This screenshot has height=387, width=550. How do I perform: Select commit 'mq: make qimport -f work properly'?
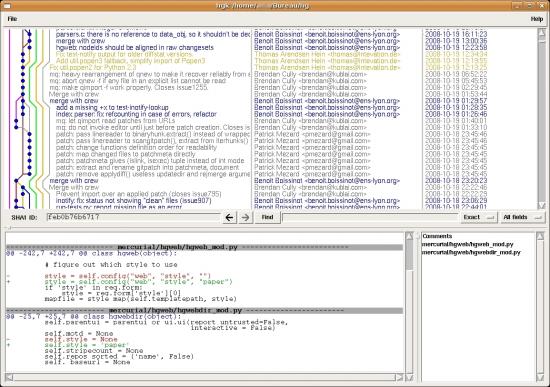coord(129,87)
